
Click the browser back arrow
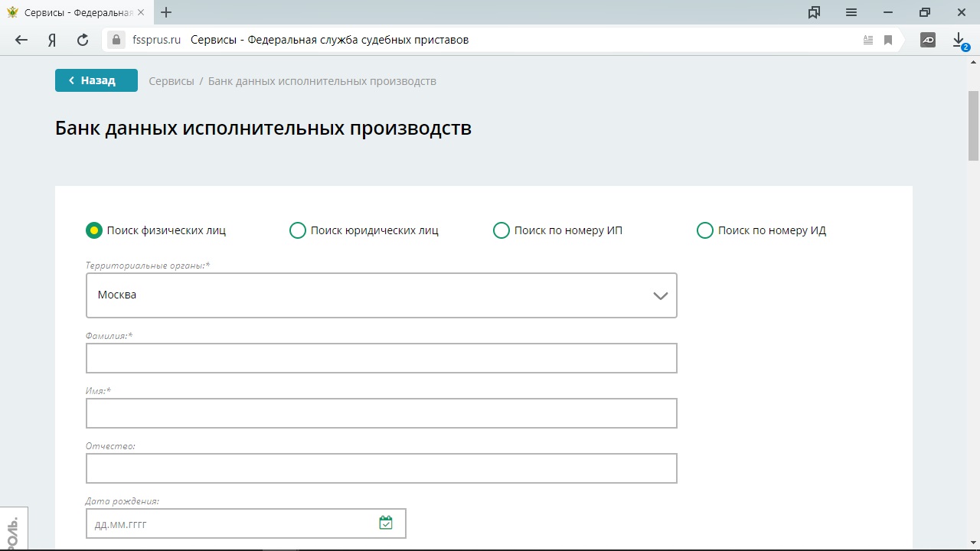(21, 40)
